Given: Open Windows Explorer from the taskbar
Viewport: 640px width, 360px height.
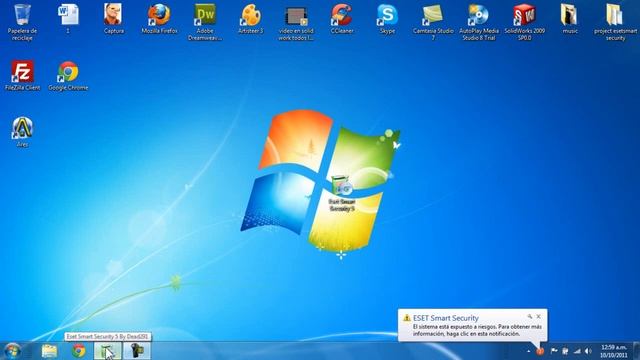Looking at the screenshot, I should (49, 351).
